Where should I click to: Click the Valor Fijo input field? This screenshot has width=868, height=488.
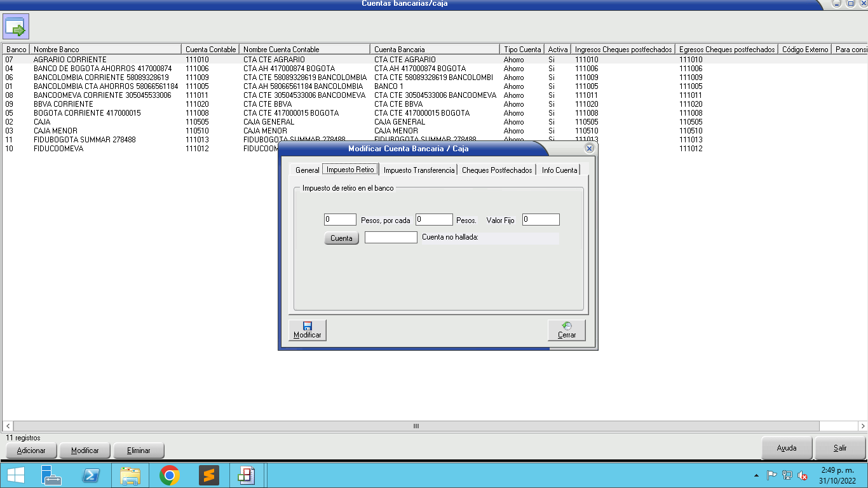[x=541, y=220]
